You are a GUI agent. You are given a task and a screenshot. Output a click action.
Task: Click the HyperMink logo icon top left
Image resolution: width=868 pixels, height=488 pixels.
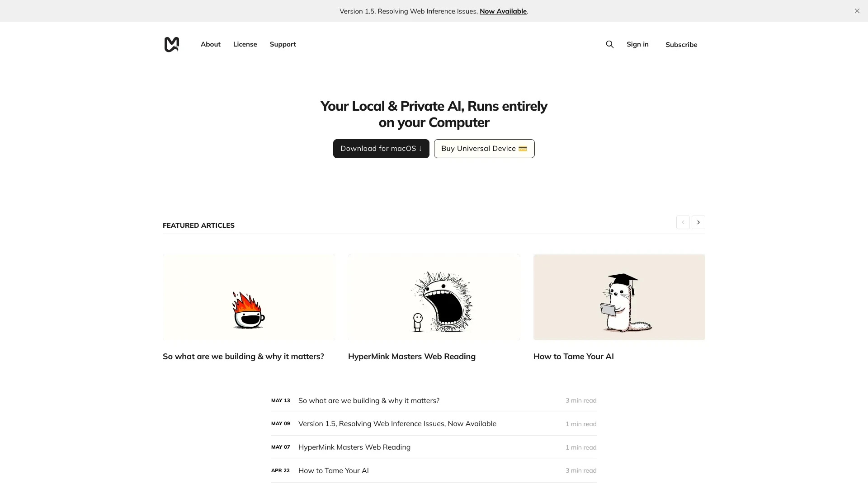click(172, 44)
